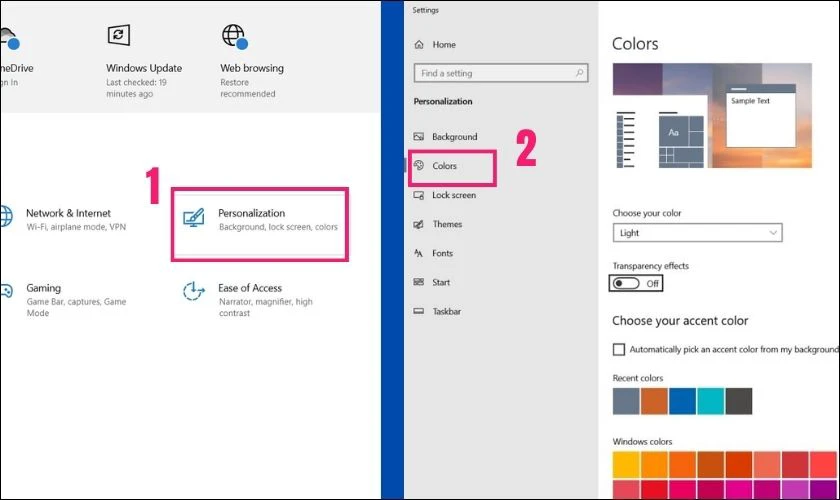Click the dropdown arrow next to Light

tap(772, 233)
